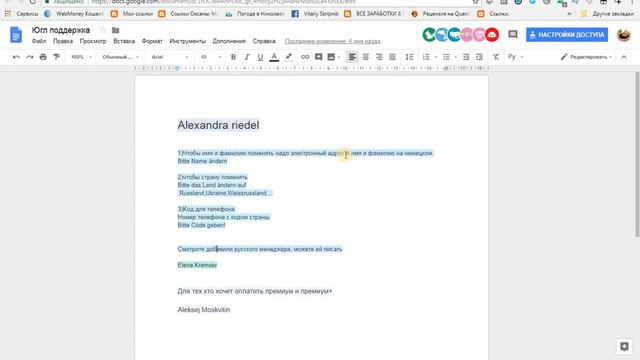Open the Arial font dropdown
The width and height of the screenshot is (640, 360).
pyautogui.click(x=170, y=57)
